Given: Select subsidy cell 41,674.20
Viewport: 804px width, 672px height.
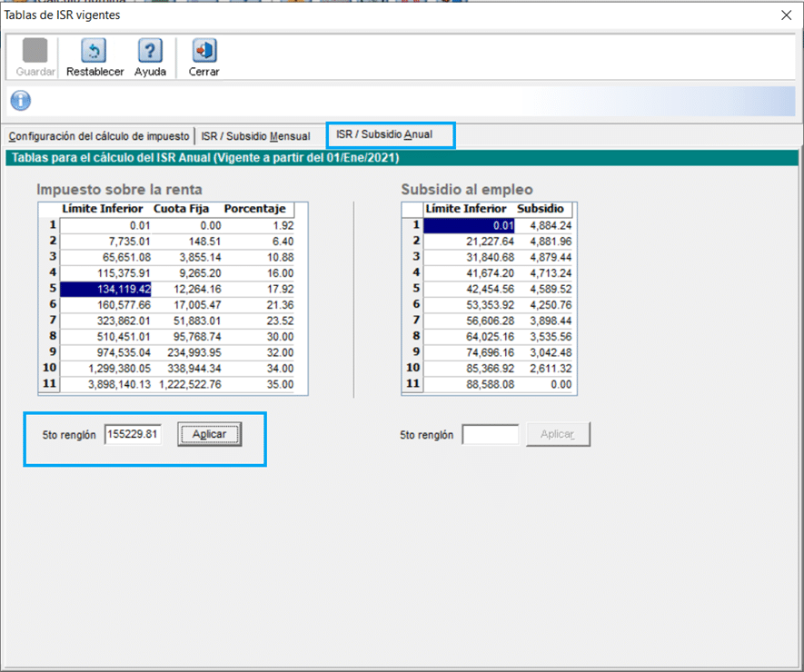Looking at the screenshot, I should (469, 273).
